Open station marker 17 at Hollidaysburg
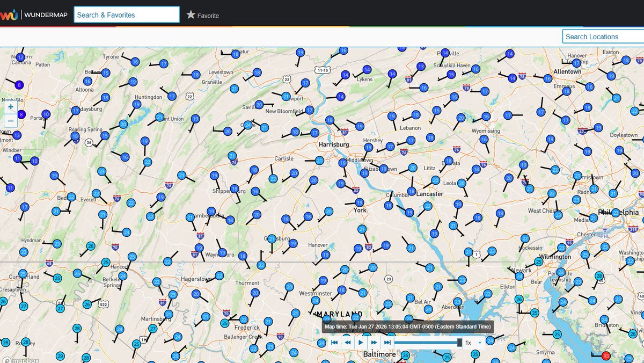Viewport: 644px width, 363px height. tap(75, 111)
